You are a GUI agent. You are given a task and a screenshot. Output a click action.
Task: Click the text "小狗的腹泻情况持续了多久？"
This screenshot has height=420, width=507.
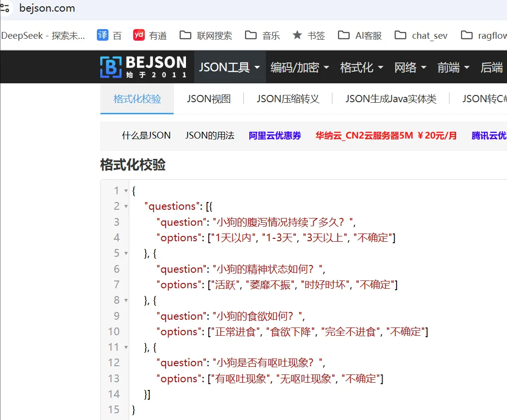(283, 222)
